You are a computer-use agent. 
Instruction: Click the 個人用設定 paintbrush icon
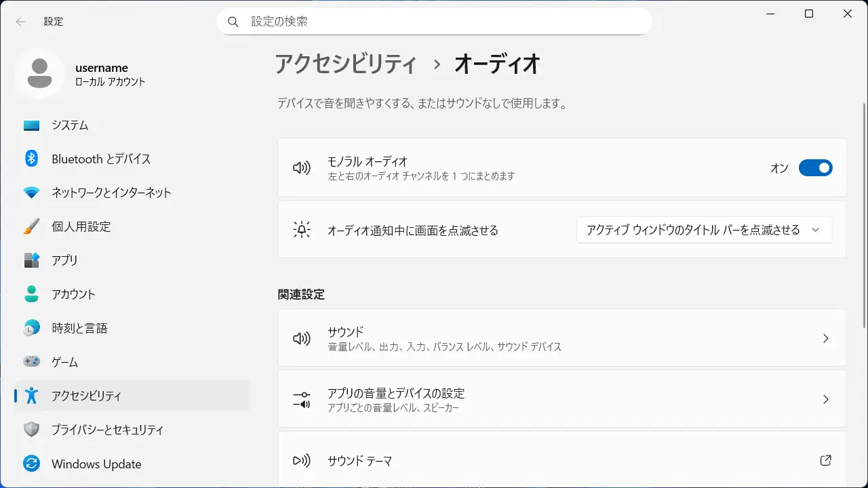(x=31, y=226)
